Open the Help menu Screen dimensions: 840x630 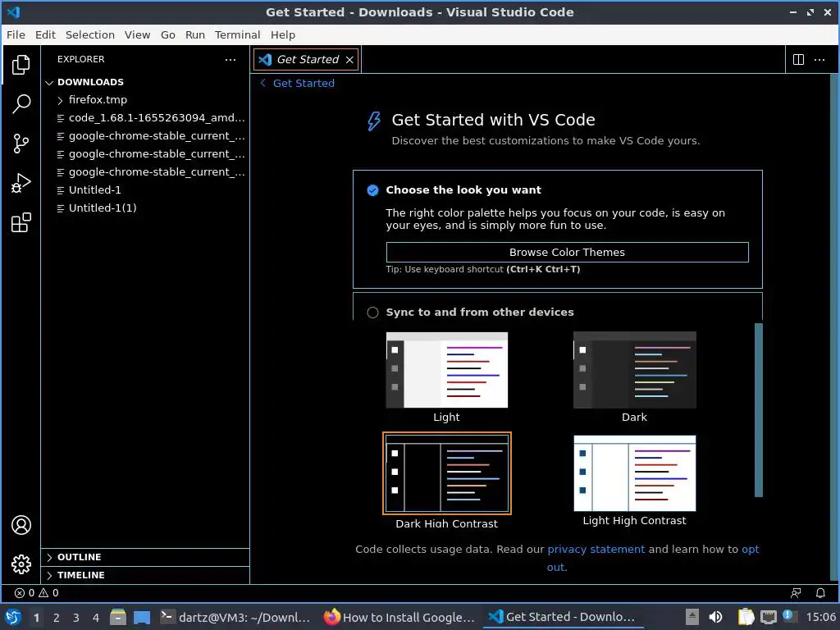[283, 34]
